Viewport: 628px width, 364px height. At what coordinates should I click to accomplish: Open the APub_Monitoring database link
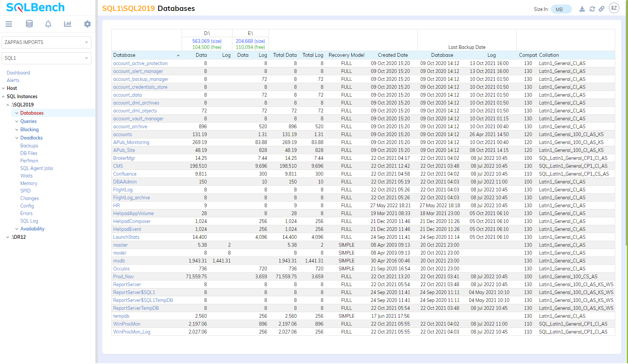pos(131,142)
